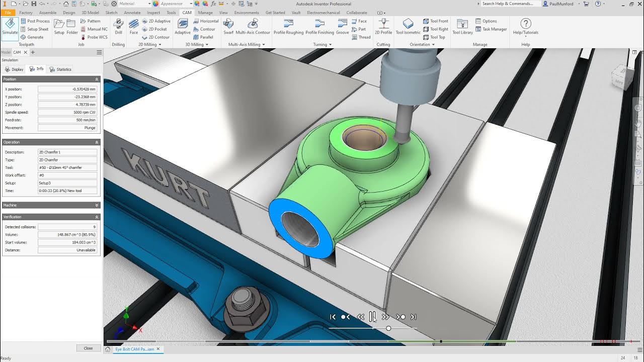
Task: Create a new Folder in Job panel
Action: 72,27
